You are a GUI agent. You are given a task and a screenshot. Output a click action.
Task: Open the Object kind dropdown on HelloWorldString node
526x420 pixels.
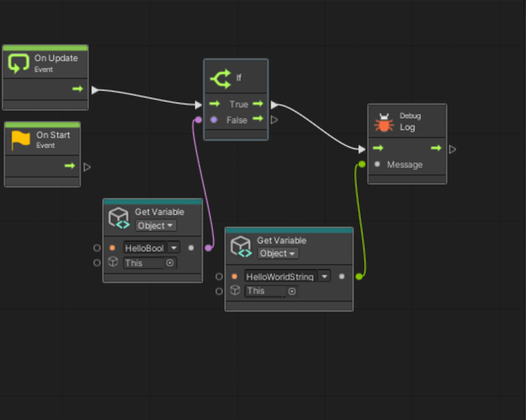tap(277, 254)
